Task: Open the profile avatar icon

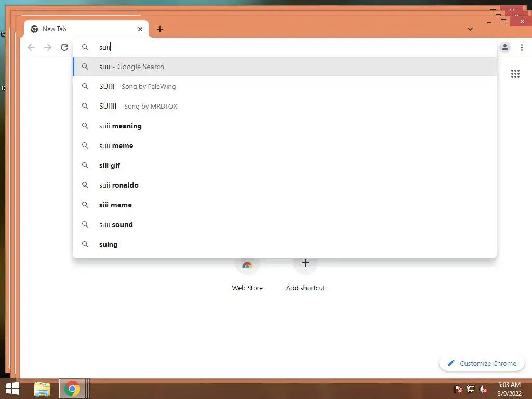Action: point(505,47)
